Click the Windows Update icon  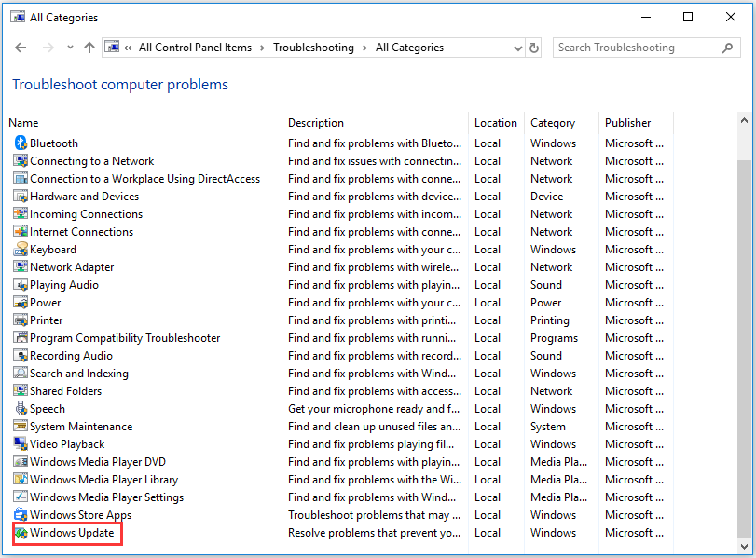coord(21,533)
